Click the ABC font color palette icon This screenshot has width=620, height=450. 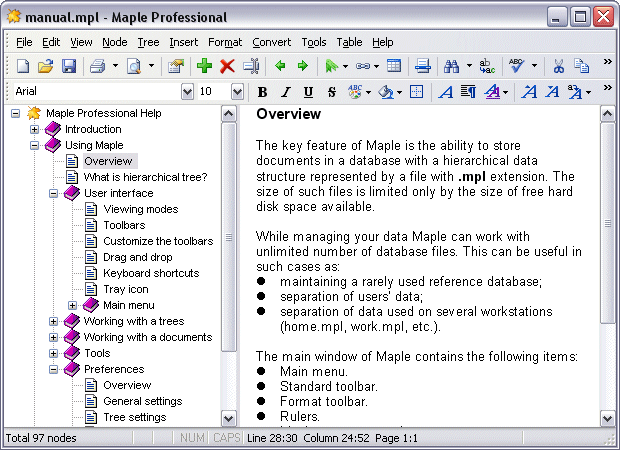[355, 92]
